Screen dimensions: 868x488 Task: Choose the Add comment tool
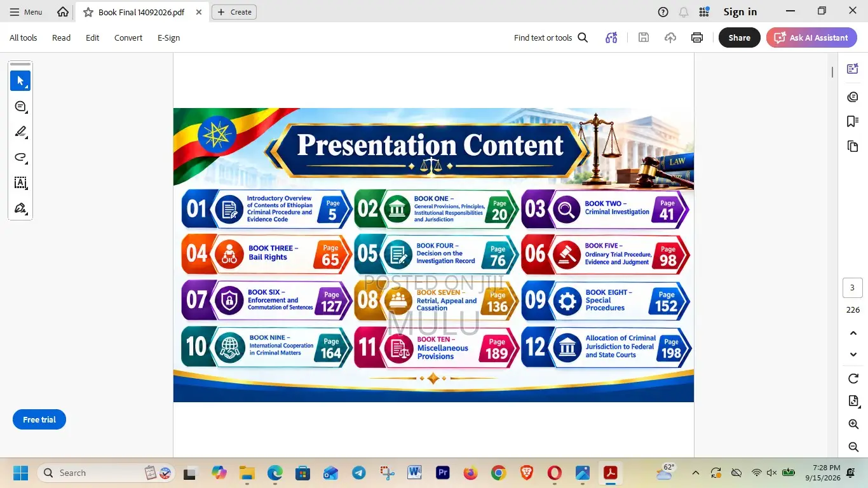pyautogui.click(x=20, y=107)
